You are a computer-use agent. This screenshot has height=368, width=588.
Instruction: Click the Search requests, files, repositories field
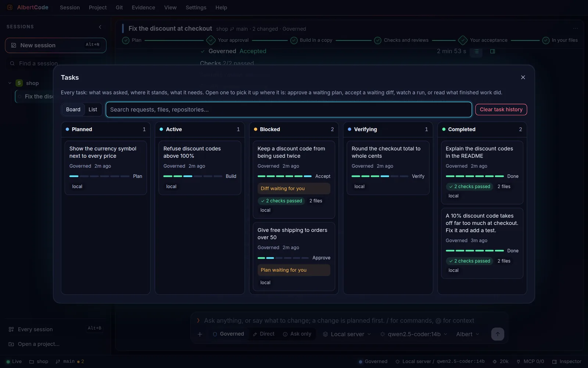pyautogui.click(x=289, y=110)
